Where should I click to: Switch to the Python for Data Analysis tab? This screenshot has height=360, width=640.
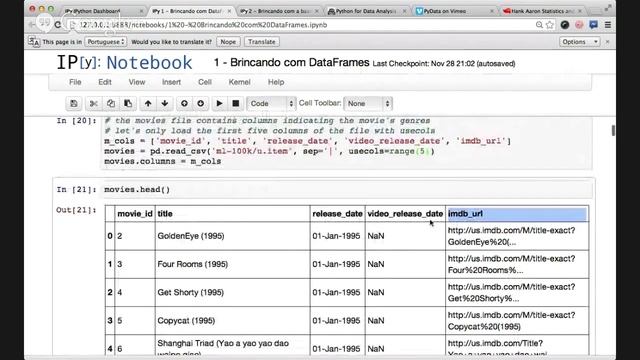point(365,11)
